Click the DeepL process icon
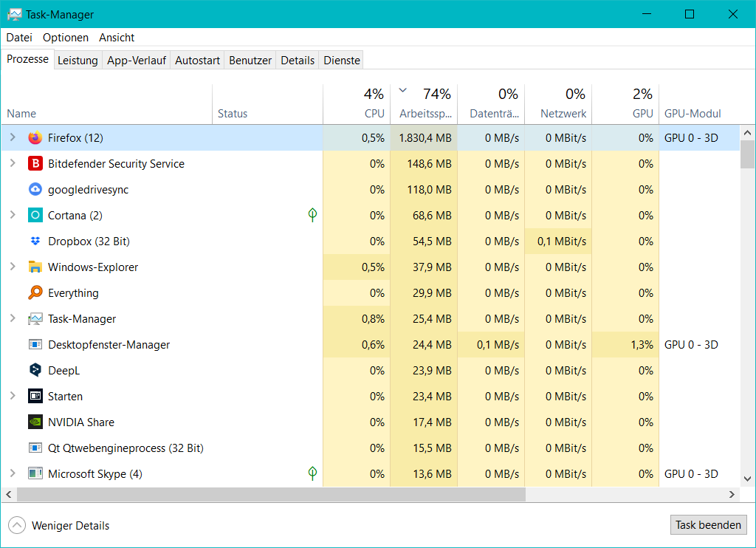Viewport: 756px width, 548px height. tap(35, 370)
